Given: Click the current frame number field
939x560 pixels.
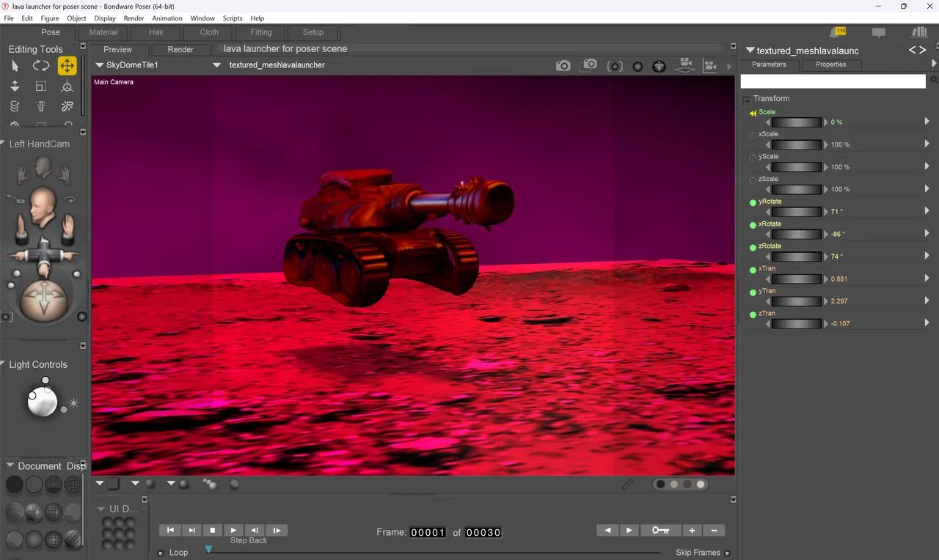Looking at the screenshot, I should [x=428, y=532].
